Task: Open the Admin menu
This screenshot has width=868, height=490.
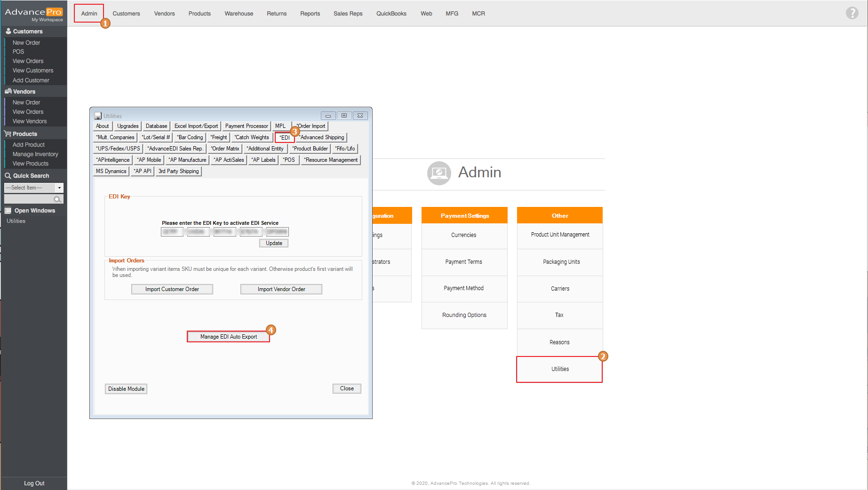Action: 89,14
